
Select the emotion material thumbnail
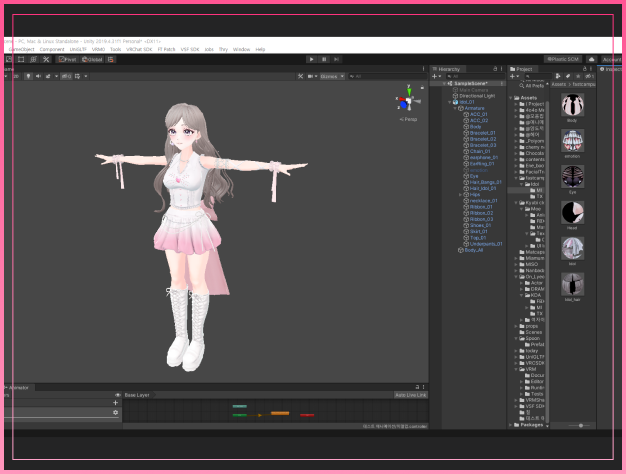pos(573,141)
